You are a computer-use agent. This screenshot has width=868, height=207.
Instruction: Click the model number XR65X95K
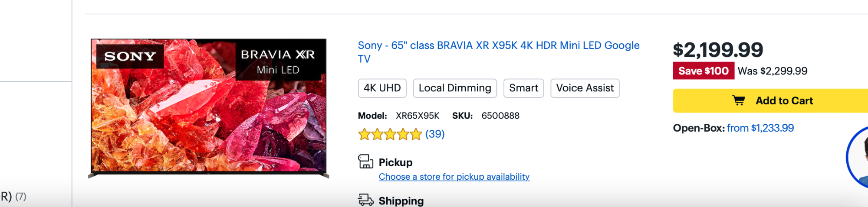[417, 116]
